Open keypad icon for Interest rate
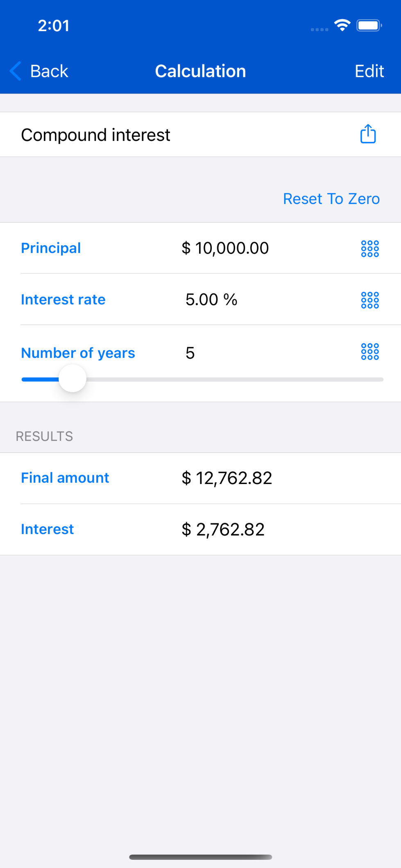The width and height of the screenshot is (401, 868). pyautogui.click(x=369, y=300)
